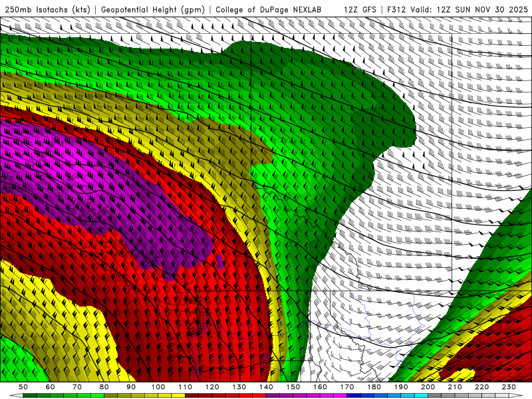Viewport: 532px width, 399px height.
Task: Click the bright yellow color bar segment left of 110
Action: pos(178,396)
